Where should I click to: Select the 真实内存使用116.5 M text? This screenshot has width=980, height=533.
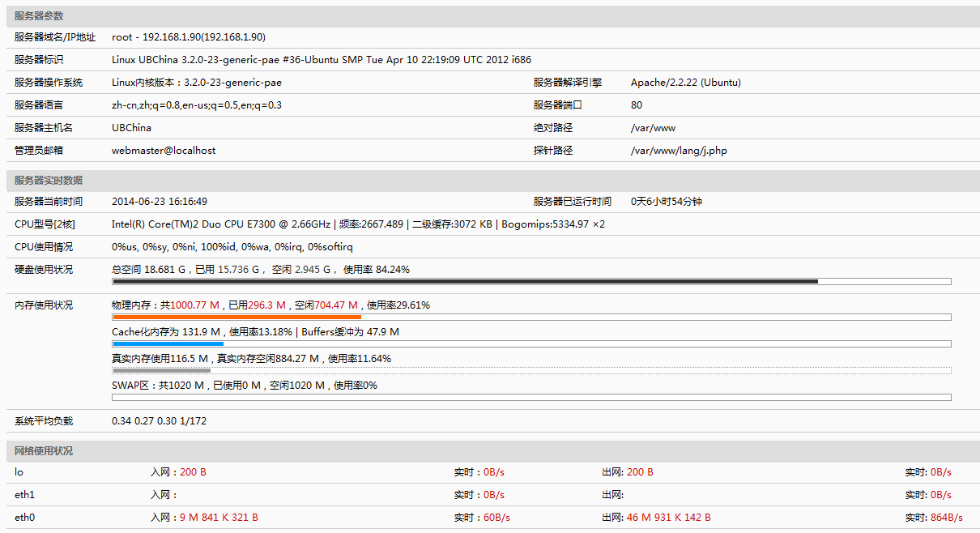(x=251, y=359)
